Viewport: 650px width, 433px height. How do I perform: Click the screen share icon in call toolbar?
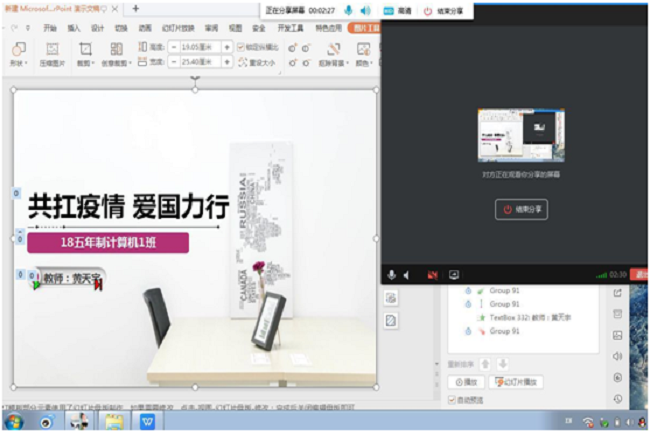[453, 275]
